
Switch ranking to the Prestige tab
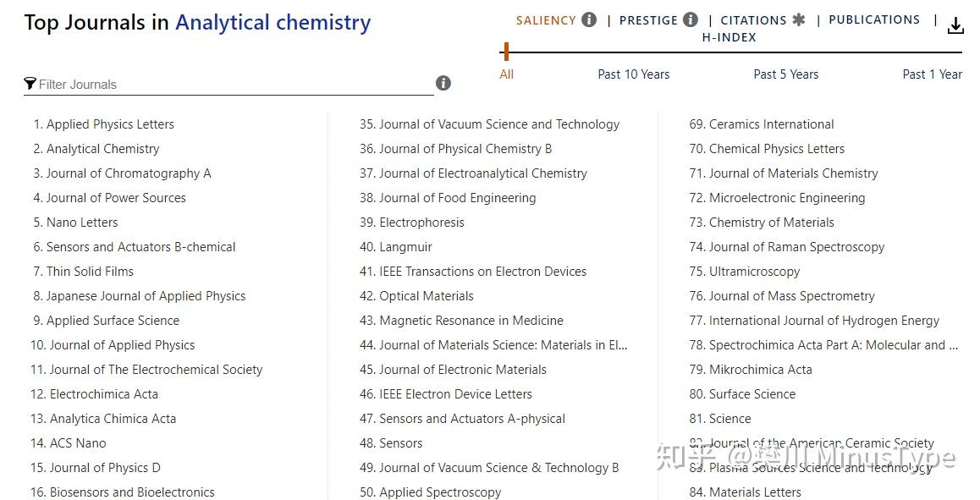(x=648, y=20)
